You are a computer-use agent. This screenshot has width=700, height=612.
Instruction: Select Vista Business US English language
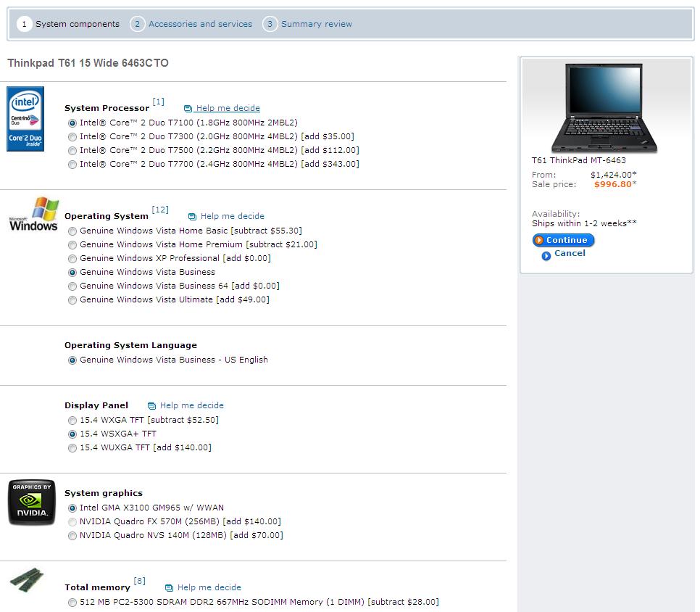point(72,360)
